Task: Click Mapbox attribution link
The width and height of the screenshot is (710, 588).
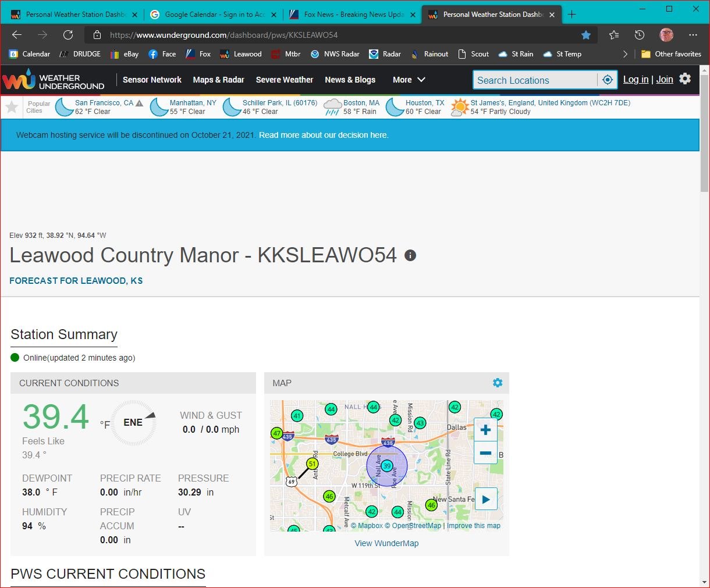Action: 367,526
